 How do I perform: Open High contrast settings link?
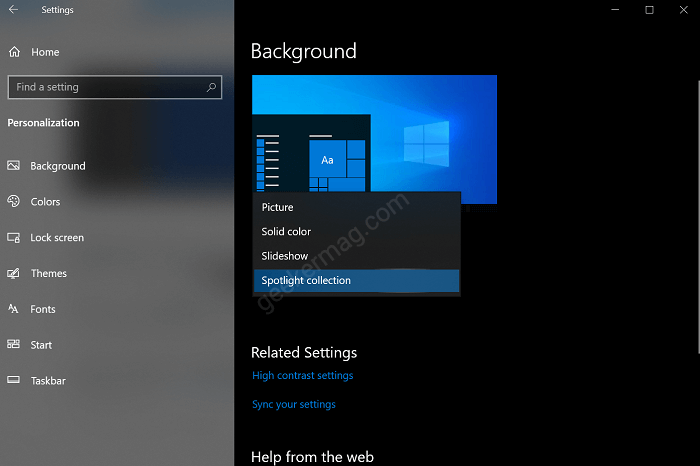click(303, 375)
